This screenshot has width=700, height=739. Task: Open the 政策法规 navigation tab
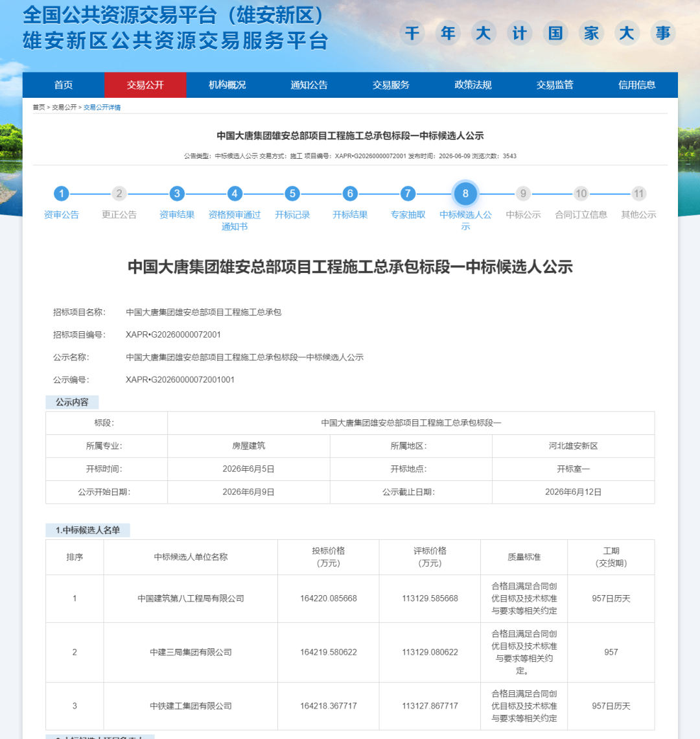[x=473, y=85]
